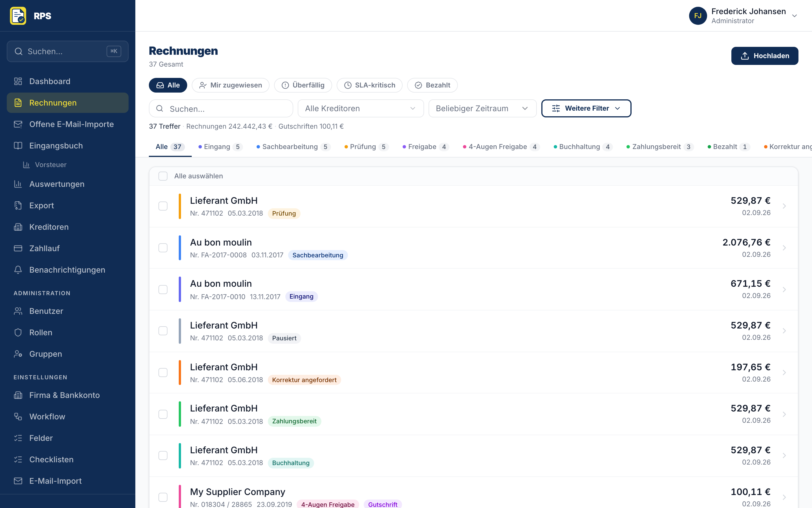812x508 pixels.
Task: Open the Auswertungen chart icon
Action: point(18,184)
